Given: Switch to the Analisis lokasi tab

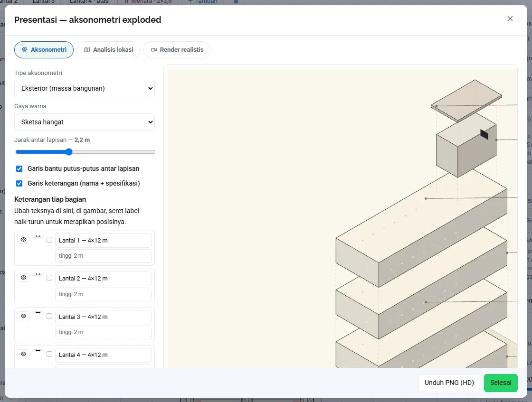Looking at the screenshot, I should coord(109,50).
